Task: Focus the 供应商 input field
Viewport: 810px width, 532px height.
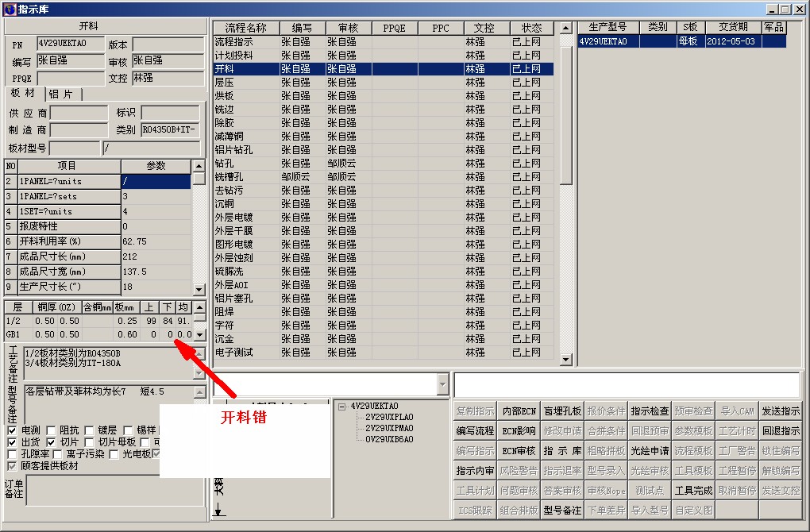Action: (x=79, y=113)
